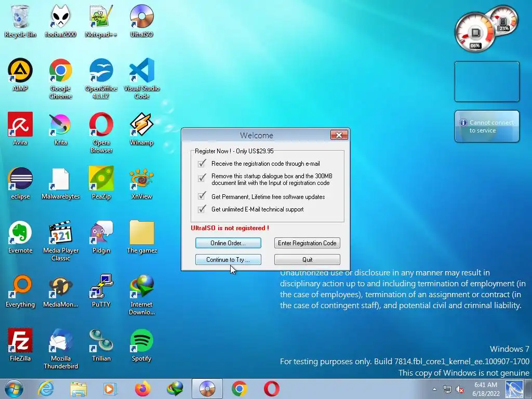Screen dimensions: 532x399
Task: Launch Firefox from the taskbar
Action: tap(142, 389)
